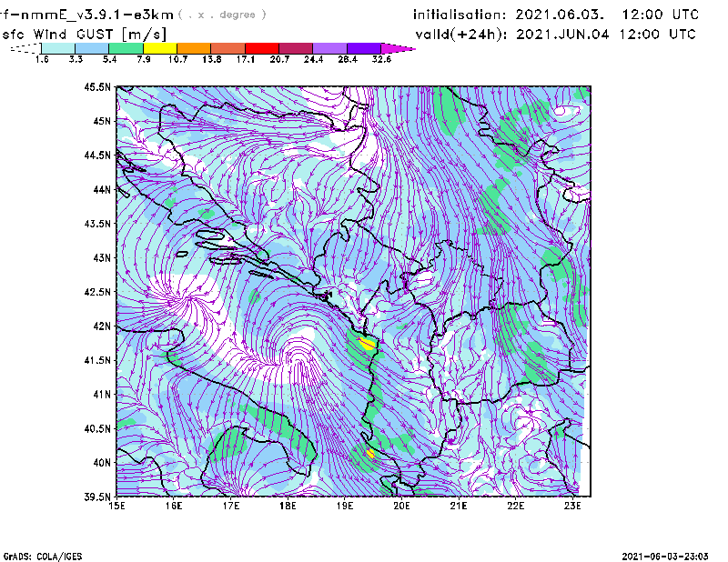This screenshot has width=728, height=562.
Task: Click the 40N latitude label
Action: pyautogui.click(x=102, y=463)
